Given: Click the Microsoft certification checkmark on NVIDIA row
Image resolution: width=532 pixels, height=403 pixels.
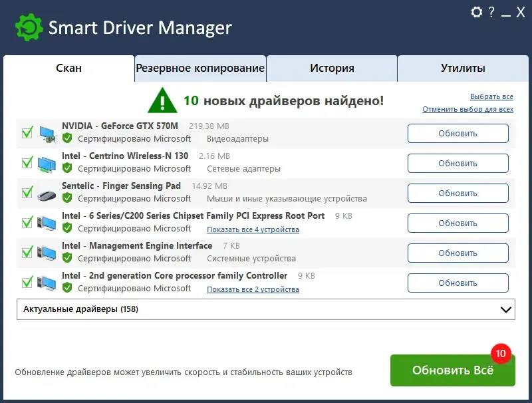Looking at the screenshot, I should click(66, 139).
